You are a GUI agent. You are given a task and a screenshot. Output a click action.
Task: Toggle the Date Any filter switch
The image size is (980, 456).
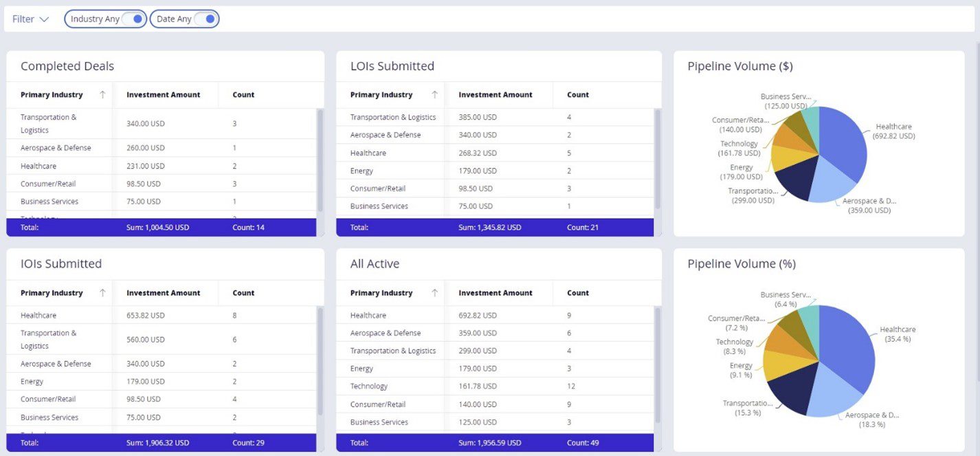tap(205, 19)
